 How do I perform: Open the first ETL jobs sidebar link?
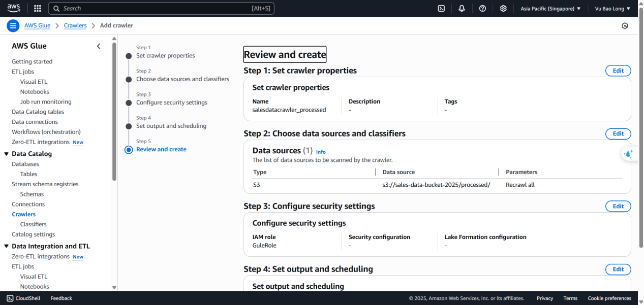click(23, 72)
